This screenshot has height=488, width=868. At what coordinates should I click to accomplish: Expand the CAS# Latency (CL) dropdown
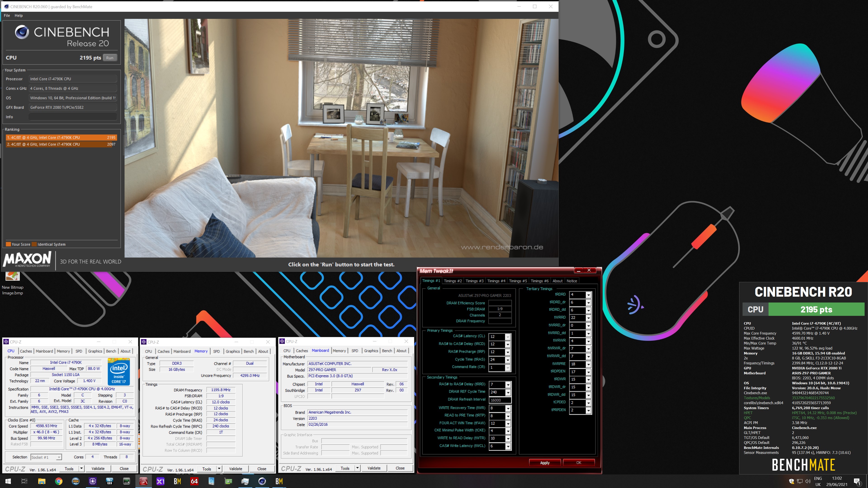(x=508, y=336)
